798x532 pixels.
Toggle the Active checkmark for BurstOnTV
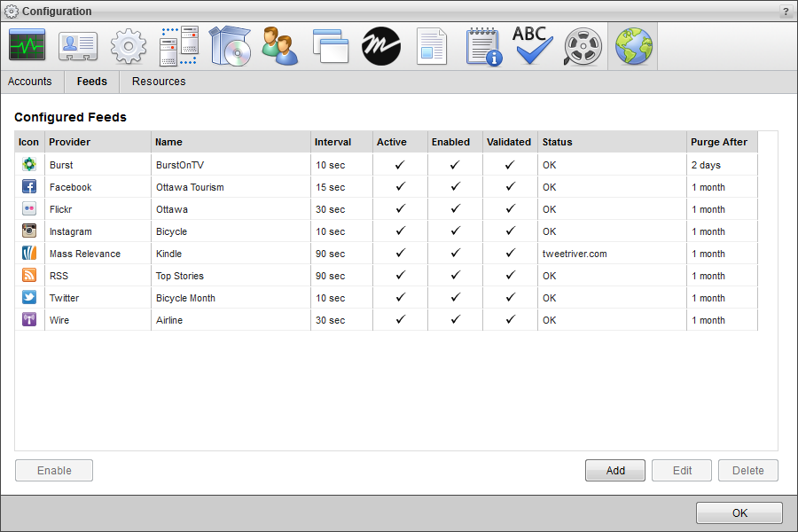tap(399, 164)
